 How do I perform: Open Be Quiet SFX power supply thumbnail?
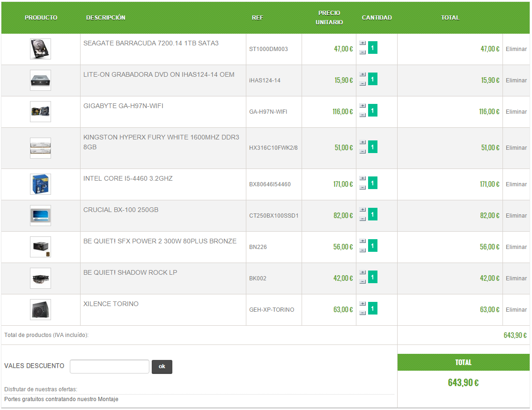40,247
